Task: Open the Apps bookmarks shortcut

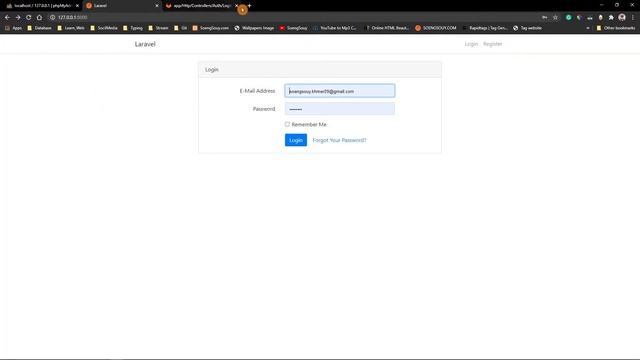Action: tap(13, 28)
